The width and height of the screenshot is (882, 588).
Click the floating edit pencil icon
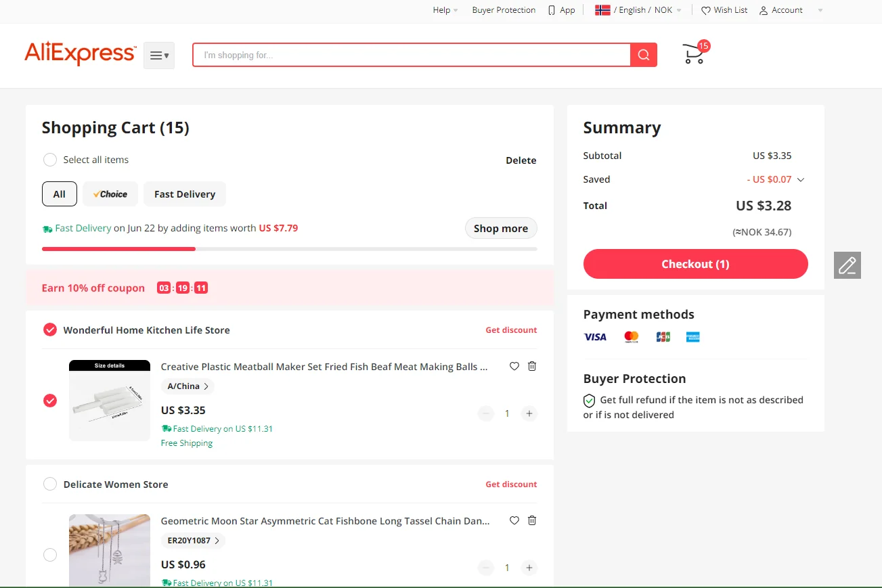tap(847, 265)
